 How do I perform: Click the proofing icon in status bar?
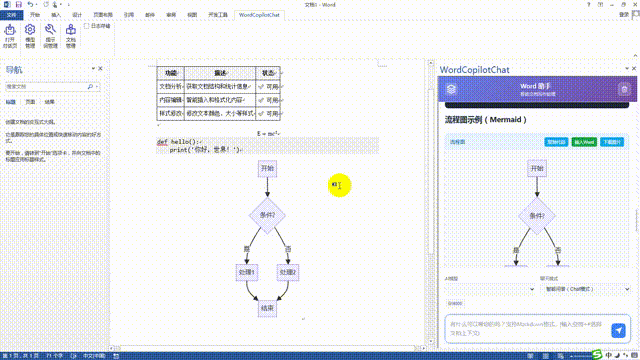pyautogui.click(x=74, y=356)
